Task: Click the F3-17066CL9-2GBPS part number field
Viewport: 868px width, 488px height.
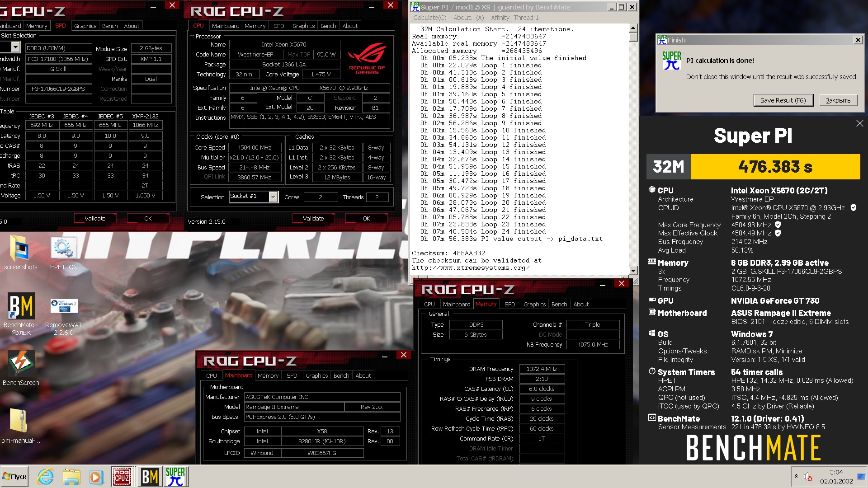Action: click(x=58, y=89)
